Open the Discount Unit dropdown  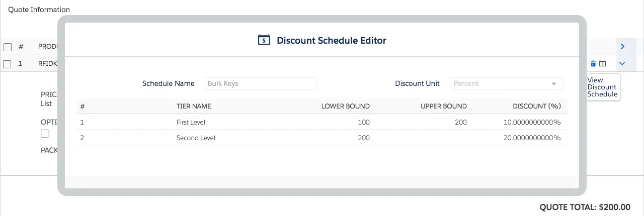pos(506,83)
